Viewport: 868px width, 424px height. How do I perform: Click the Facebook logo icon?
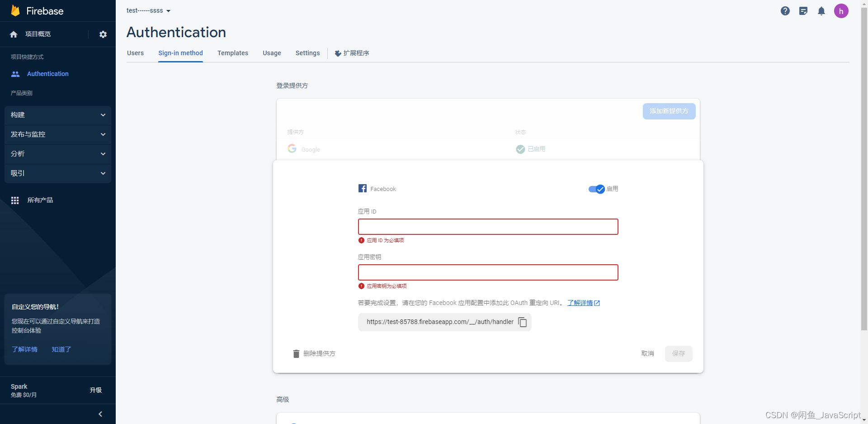(x=363, y=188)
